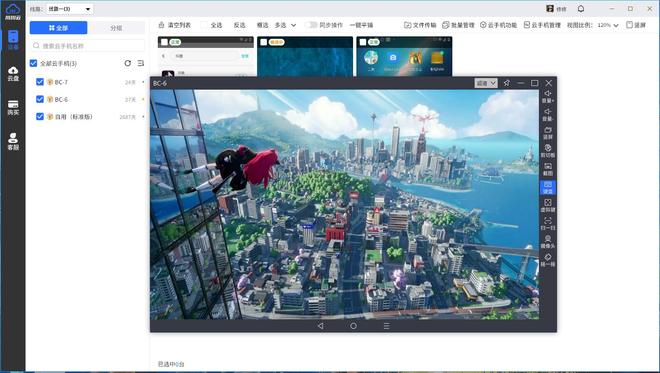
Task: Click 音量- volume down in BC-6 toolbar
Action: 548,115
